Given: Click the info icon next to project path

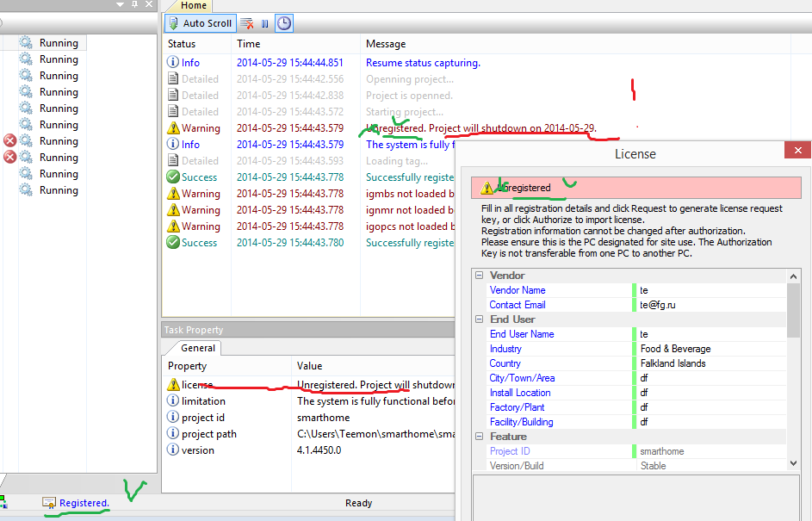Looking at the screenshot, I should pyautogui.click(x=172, y=433).
